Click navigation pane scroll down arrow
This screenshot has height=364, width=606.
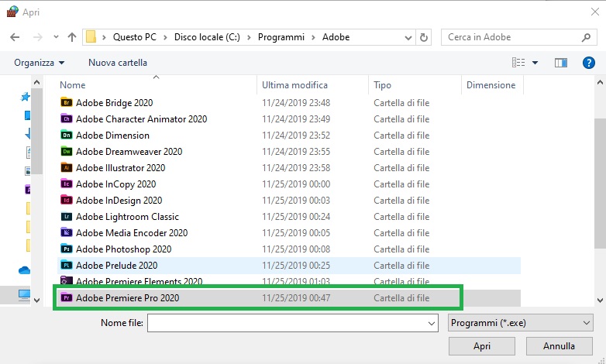(36, 300)
